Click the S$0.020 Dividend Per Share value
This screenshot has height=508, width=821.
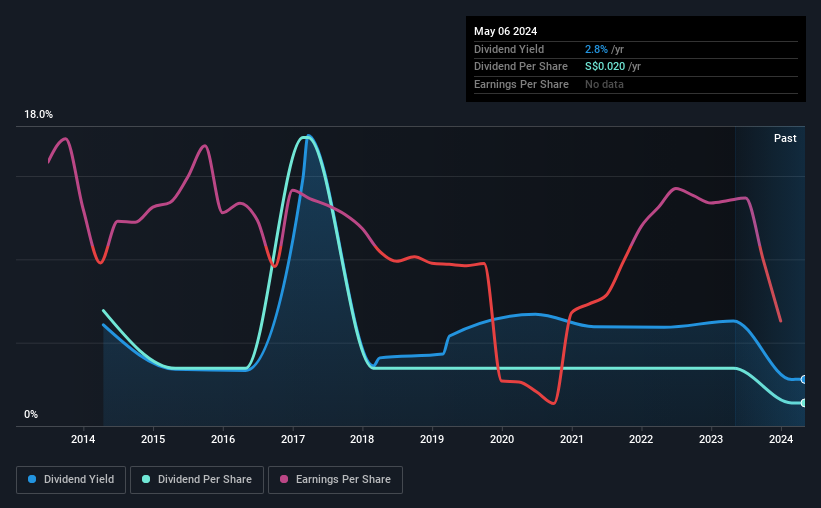pyautogui.click(x=605, y=67)
